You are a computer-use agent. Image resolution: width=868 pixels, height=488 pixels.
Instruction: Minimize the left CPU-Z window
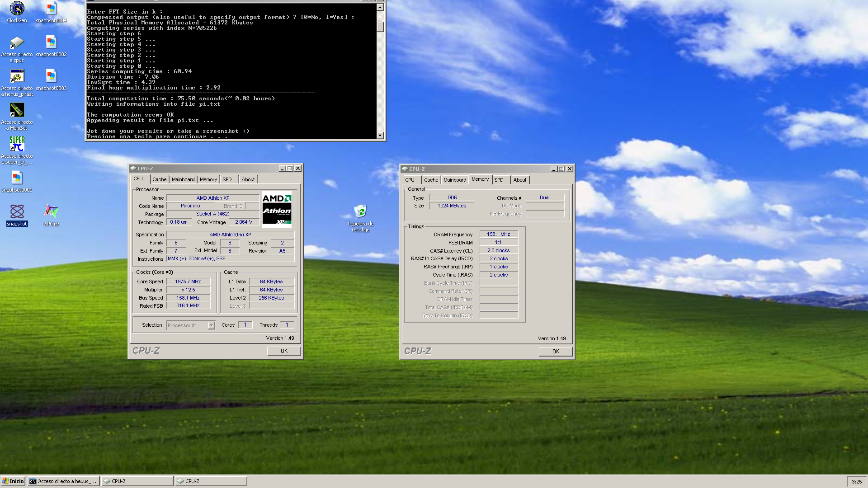(x=282, y=169)
